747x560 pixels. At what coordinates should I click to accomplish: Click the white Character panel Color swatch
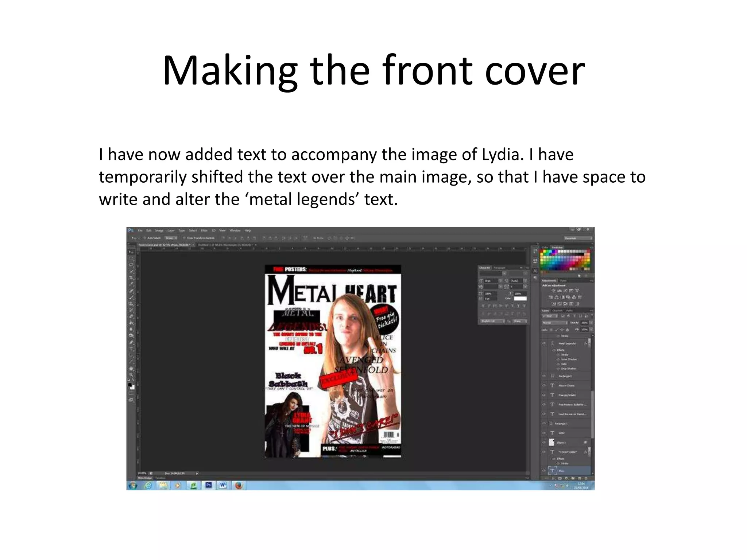point(520,299)
